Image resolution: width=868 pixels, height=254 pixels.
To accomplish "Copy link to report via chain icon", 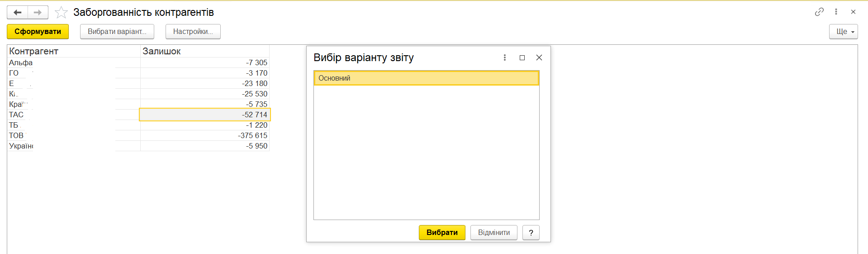I will pos(819,12).
